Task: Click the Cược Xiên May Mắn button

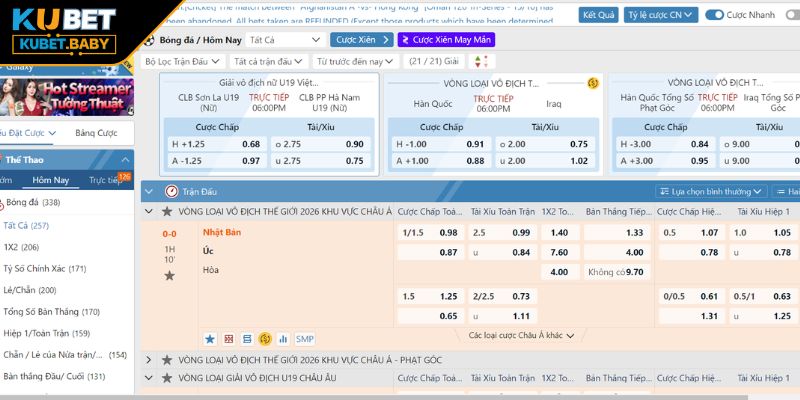Action: tap(446, 40)
